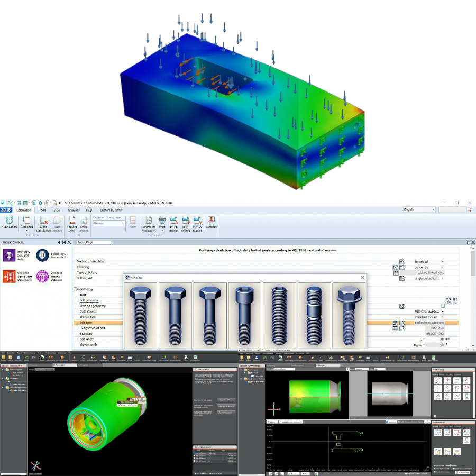Screen dimensions: 476x476
Task: Close the Choice dialog
Action: click(362, 278)
